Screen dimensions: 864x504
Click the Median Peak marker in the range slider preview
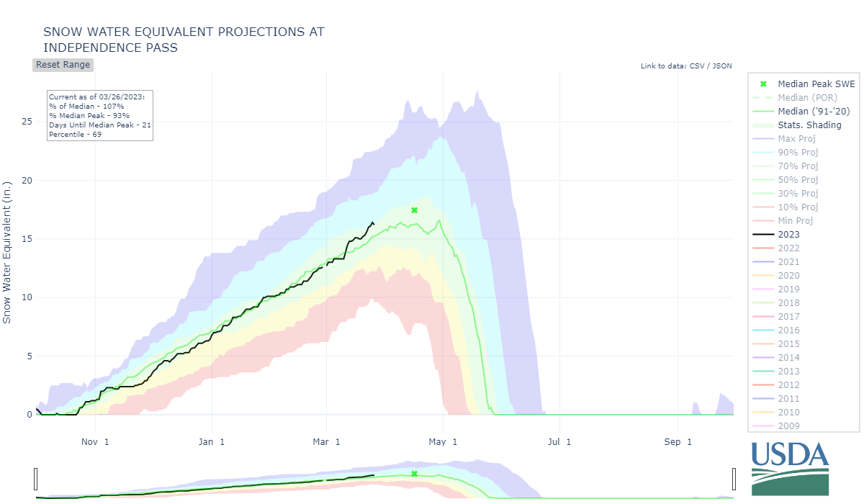(x=414, y=474)
